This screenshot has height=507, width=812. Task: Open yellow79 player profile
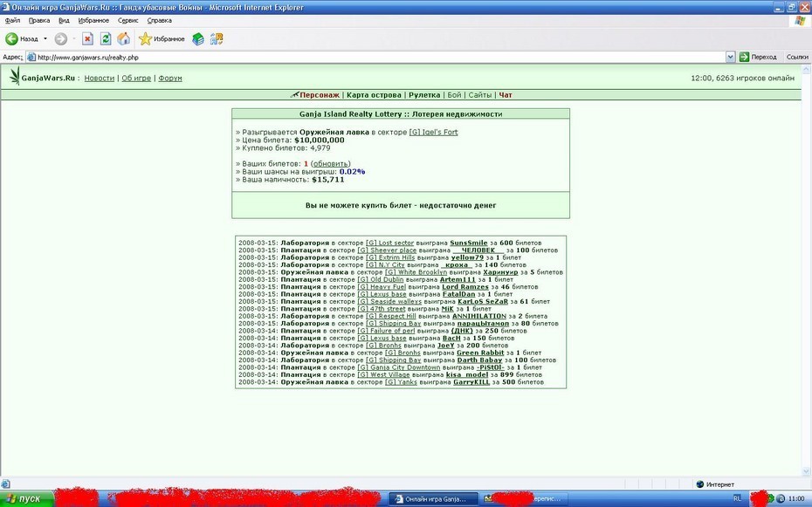pyautogui.click(x=467, y=257)
